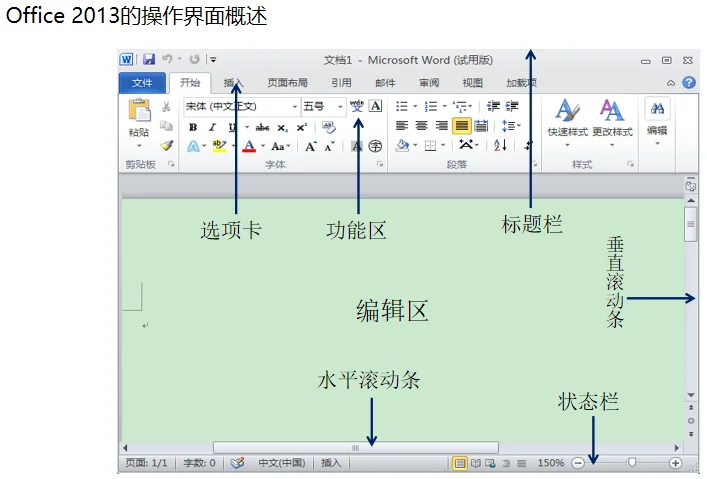
Task: Click the Numbering list icon
Action: tap(431, 106)
